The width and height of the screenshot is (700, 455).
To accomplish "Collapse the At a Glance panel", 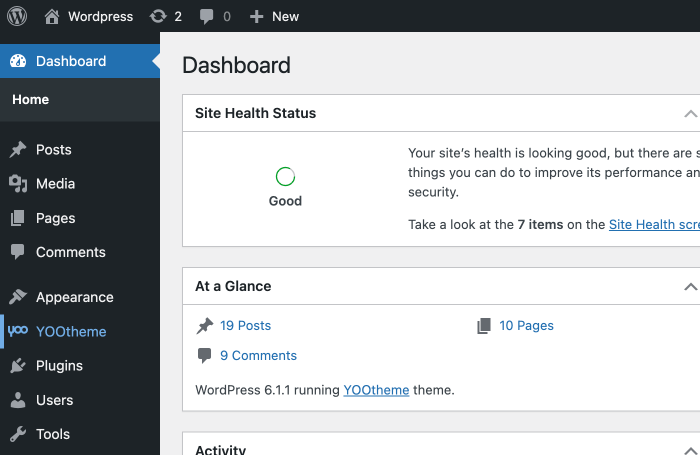I will coord(691,286).
